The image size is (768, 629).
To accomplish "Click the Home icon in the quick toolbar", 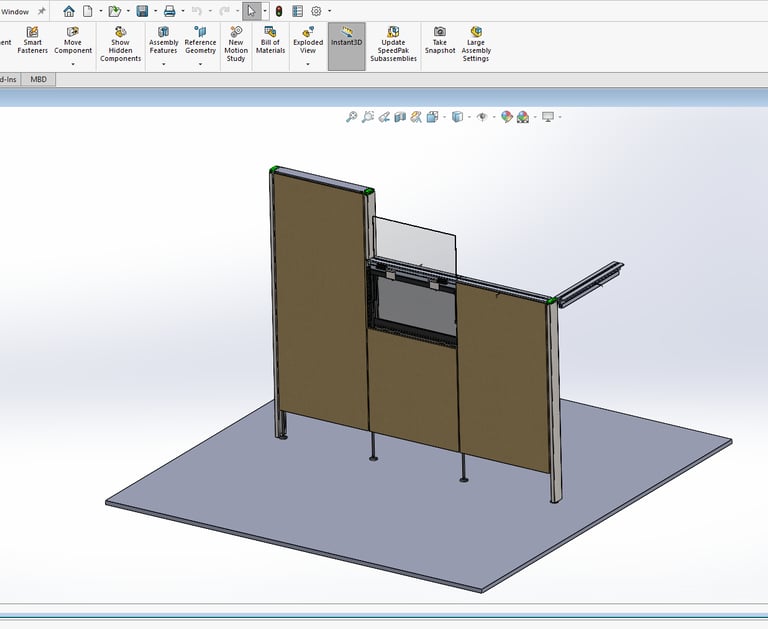I will click(x=69, y=11).
